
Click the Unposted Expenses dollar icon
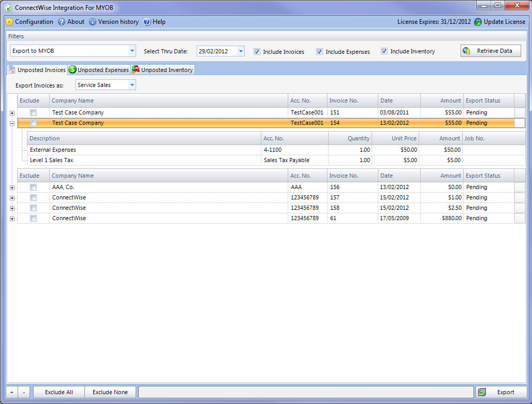click(x=72, y=69)
